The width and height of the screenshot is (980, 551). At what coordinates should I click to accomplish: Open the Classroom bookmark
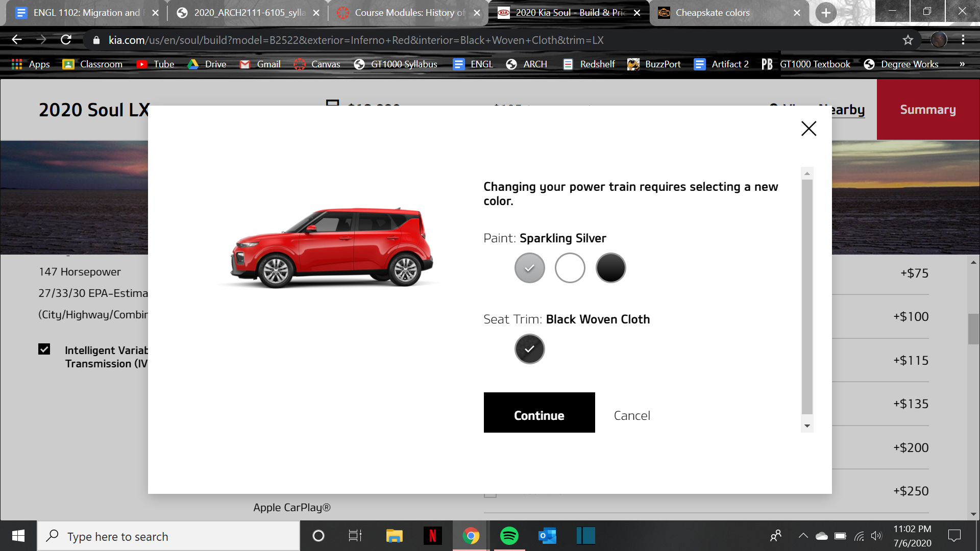(x=92, y=64)
